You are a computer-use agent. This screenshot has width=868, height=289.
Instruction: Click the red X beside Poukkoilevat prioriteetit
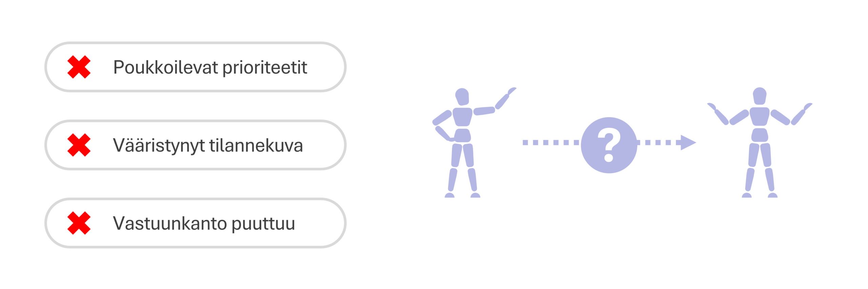[79, 67]
